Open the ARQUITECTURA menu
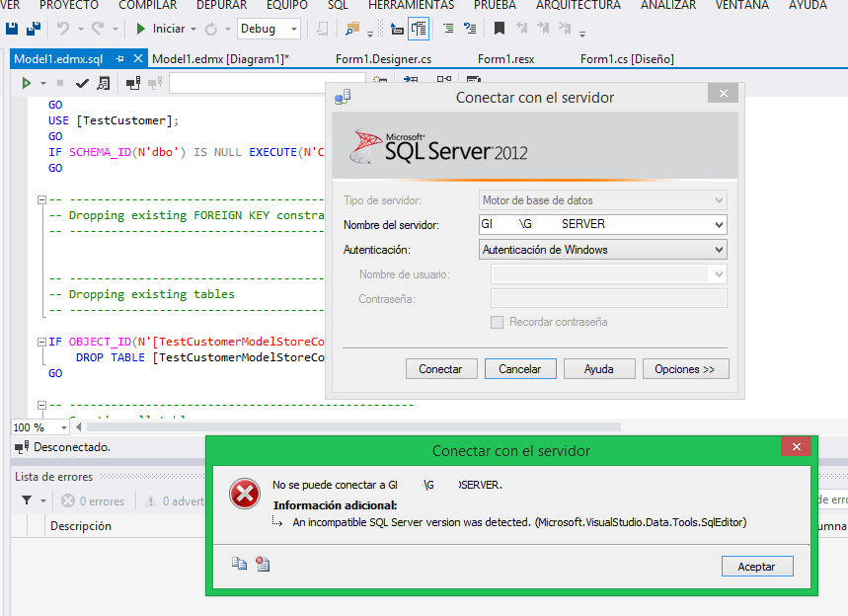Viewport: 848px width, 616px height. point(578,5)
